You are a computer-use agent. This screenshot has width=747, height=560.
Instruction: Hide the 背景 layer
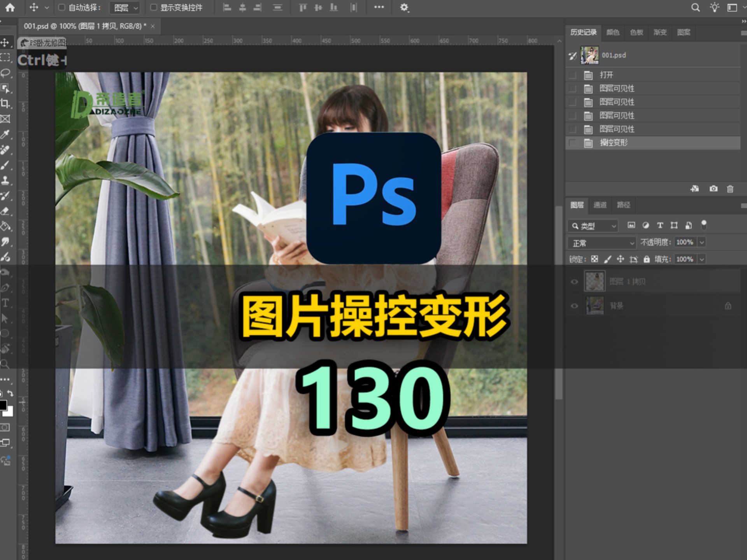574,306
